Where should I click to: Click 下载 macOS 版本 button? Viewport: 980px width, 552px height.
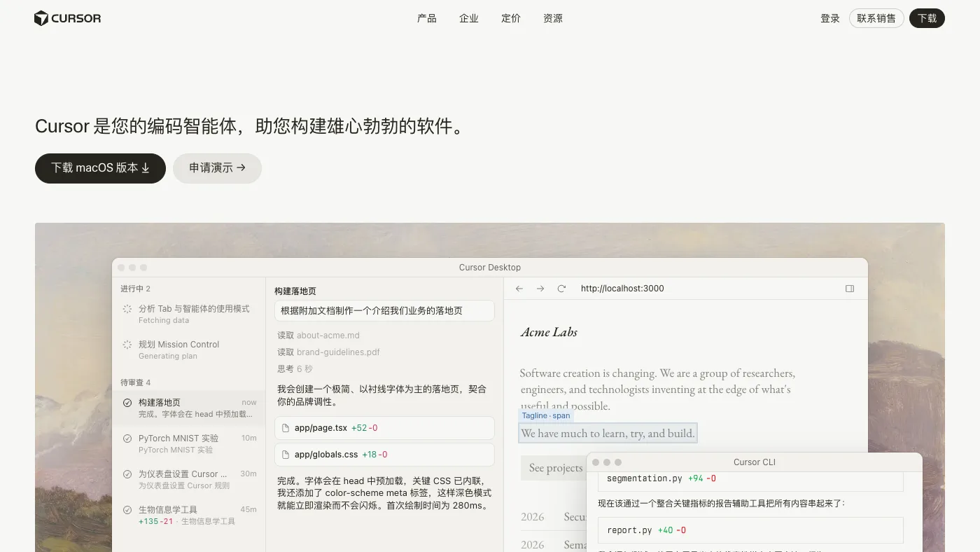pos(100,168)
